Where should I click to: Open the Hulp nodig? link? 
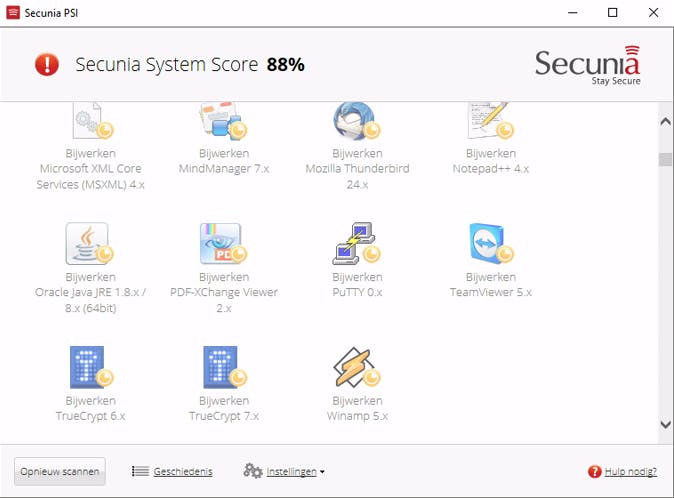631,472
